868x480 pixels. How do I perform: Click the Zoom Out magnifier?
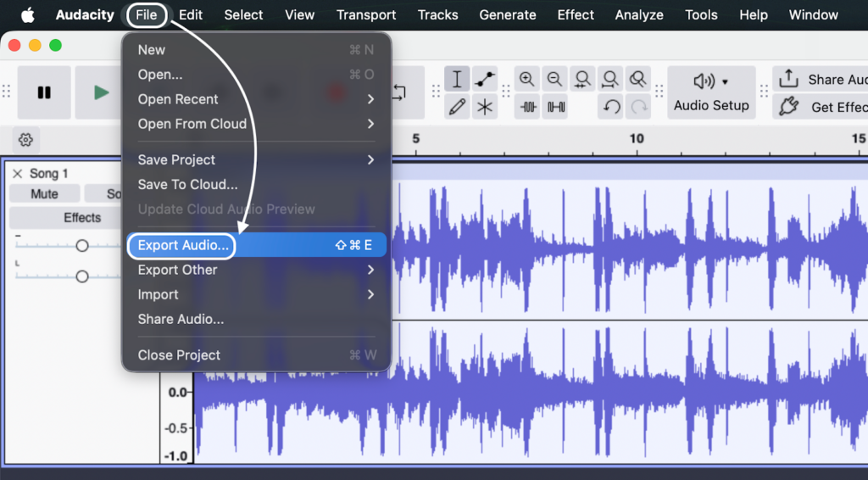554,80
